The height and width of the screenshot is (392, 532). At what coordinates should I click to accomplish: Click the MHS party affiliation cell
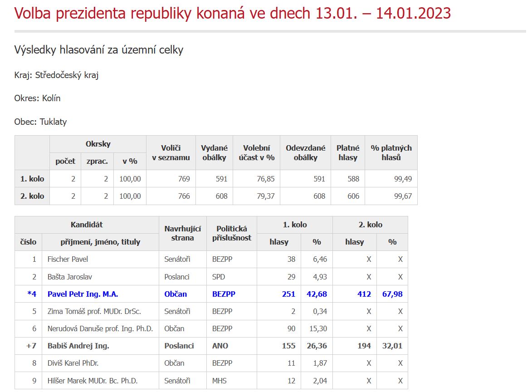pos(232,381)
